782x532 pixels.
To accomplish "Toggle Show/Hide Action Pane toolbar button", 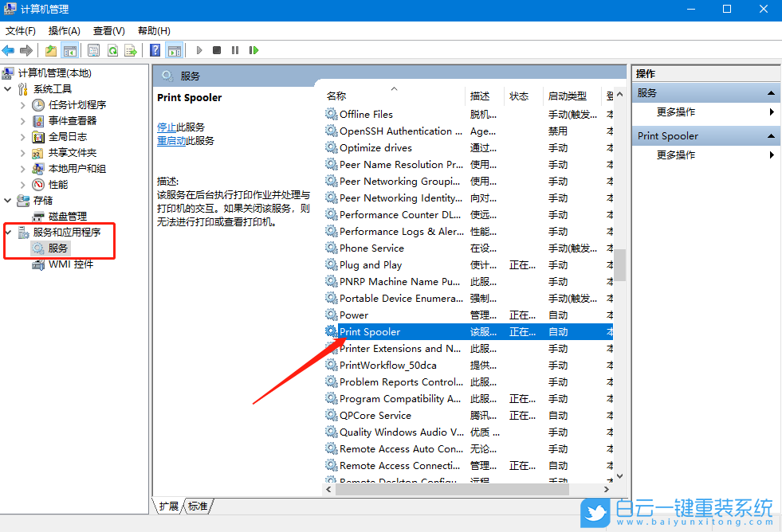I will (175, 50).
